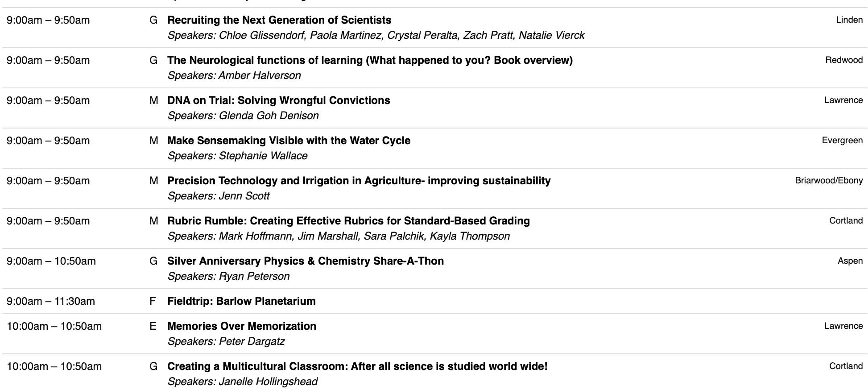Open Recruiting the Next Generation of Scientists session
Viewport: 868px width, 390px height.
pos(279,20)
